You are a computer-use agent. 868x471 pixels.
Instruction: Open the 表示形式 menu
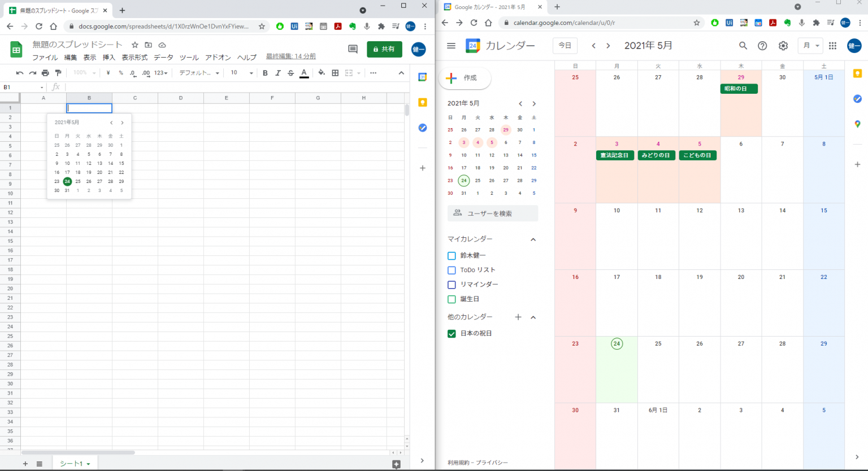pyautogui.click(x=134, y=58)
